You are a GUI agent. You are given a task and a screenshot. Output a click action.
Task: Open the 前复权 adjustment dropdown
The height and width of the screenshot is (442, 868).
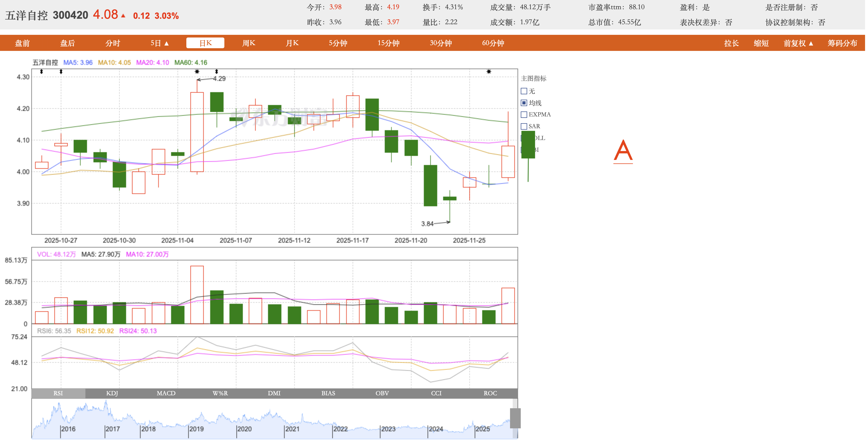click(798, 43)
